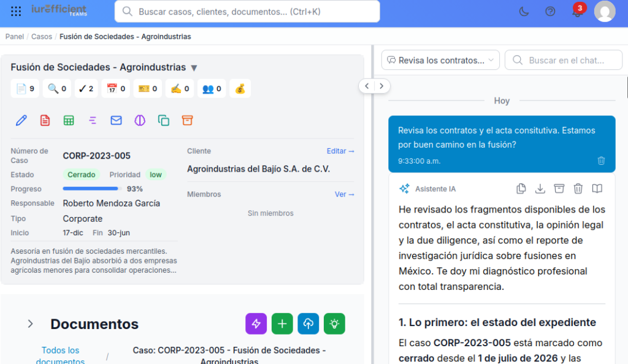Image resolution: width=628 pixels, height=364 pixels.
Task: Open tasks checkmark counter showing 2
Action: pyautogui.click(x=86, y=88)
